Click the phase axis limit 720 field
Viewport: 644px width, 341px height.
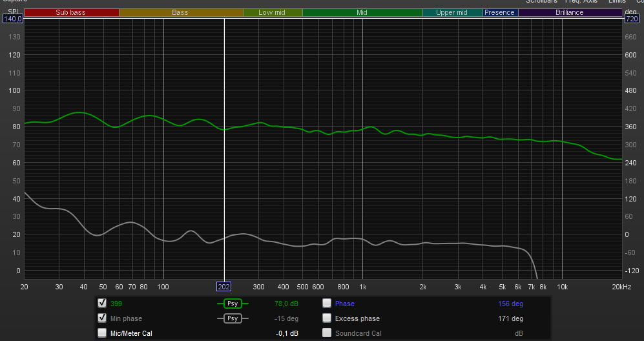coord(631,19)
